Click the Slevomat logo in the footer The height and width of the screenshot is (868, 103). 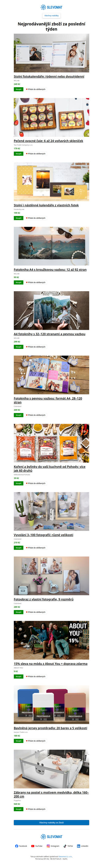point(51,836)
